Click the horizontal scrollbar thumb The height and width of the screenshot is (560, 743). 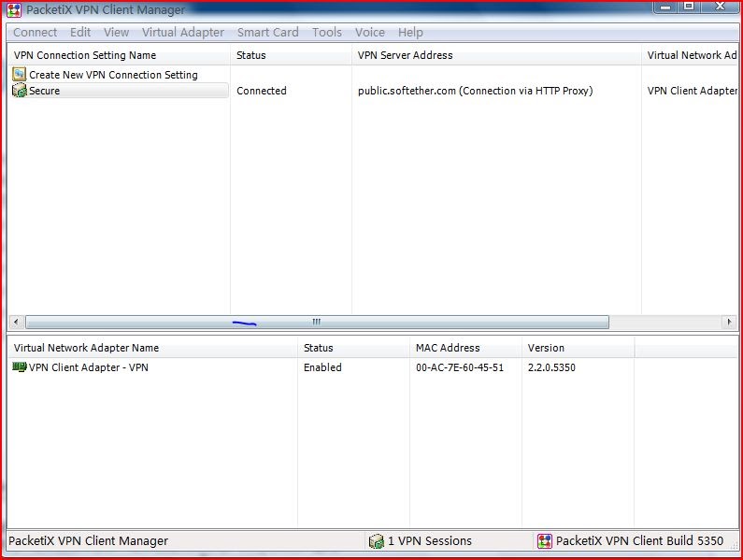pos(317,322)
